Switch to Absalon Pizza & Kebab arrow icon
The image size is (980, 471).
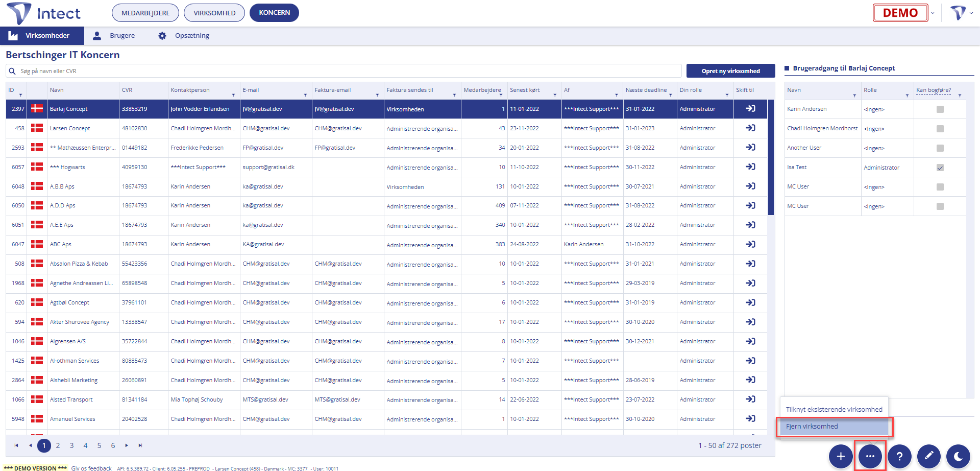pos(750,264)
